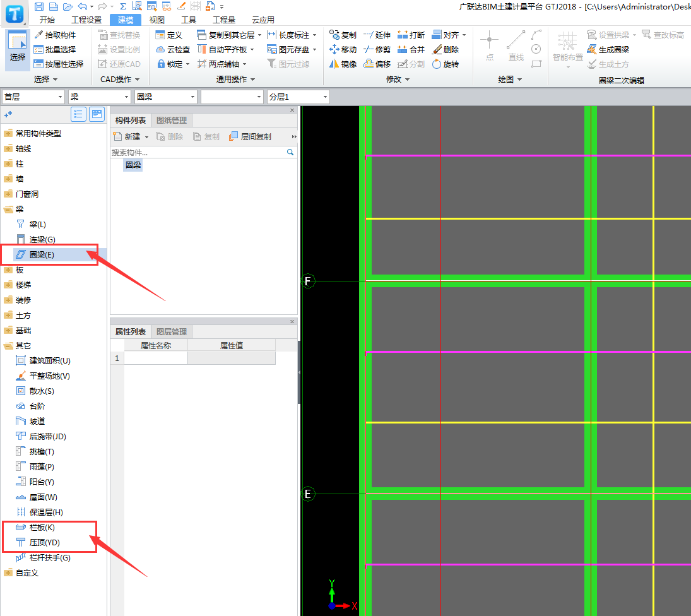Open the 视图 ribbon tab

[x=157, y=20]
